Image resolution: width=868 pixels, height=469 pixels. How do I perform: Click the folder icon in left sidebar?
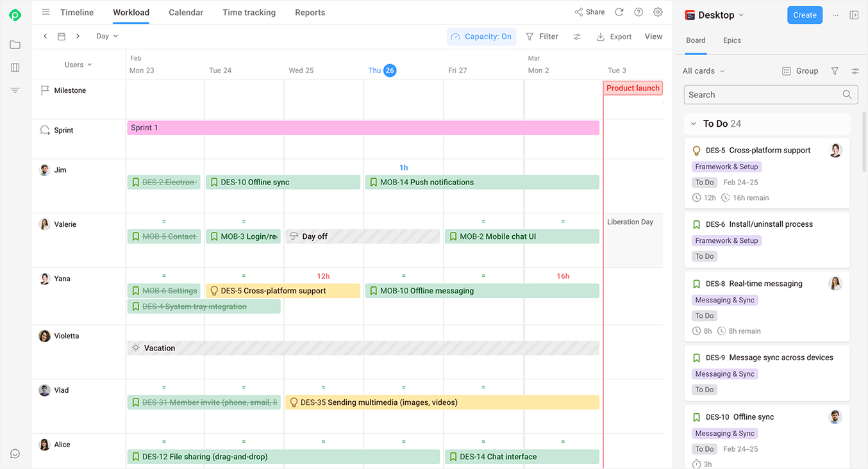tap(15, 45)
